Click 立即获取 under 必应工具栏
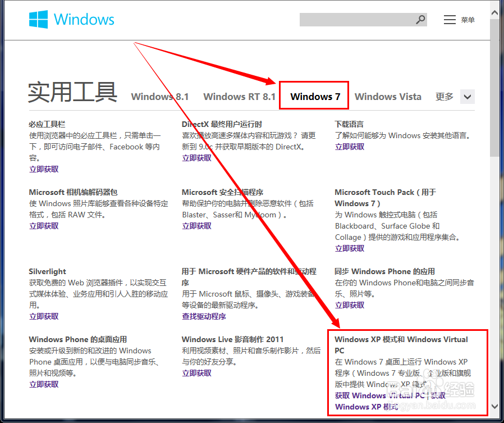This screenshot has height=423, width=504. point(44,169)
